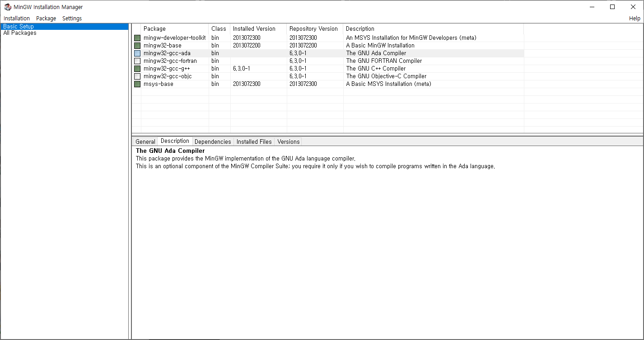Open the Package menu
This screenshot has width=644, height=340.
point(46,19)
